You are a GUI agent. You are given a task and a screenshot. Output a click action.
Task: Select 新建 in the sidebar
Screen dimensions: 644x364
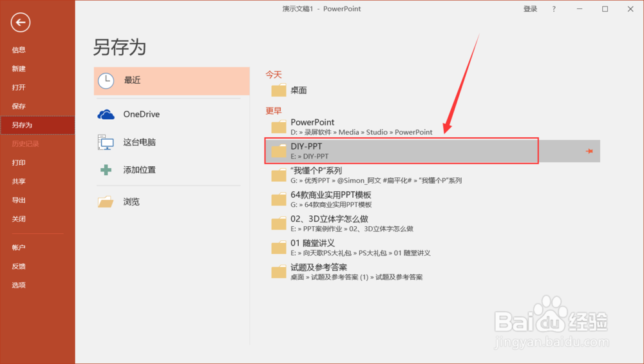click(19, 68)
